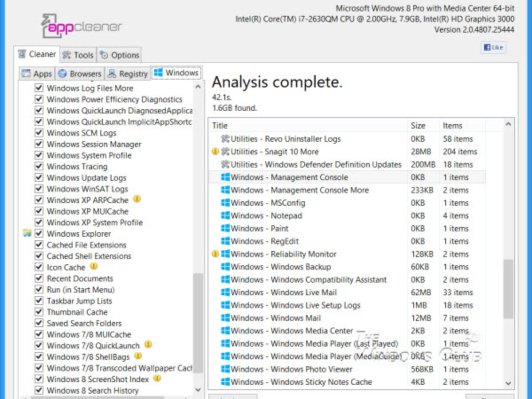532x399 pixels.
Task: Toggle Thumbnail Cache checkbox
Action: 39,312
